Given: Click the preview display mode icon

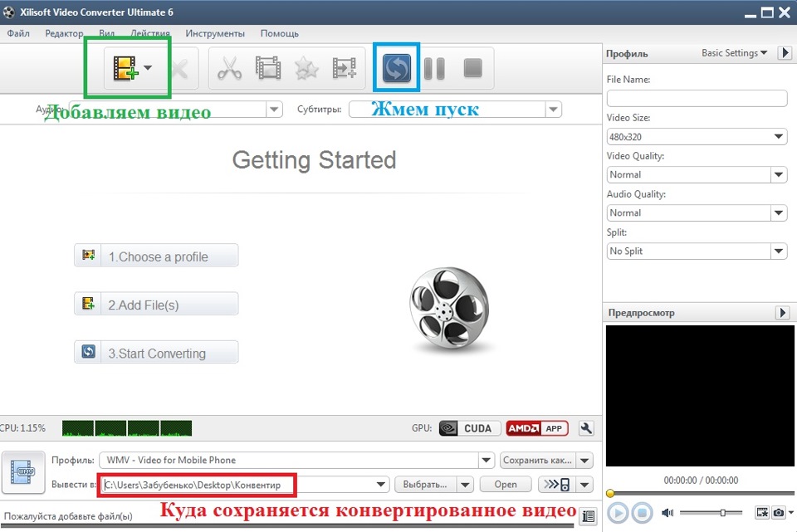Looking at the screenshot, I should tap(762, 512).
